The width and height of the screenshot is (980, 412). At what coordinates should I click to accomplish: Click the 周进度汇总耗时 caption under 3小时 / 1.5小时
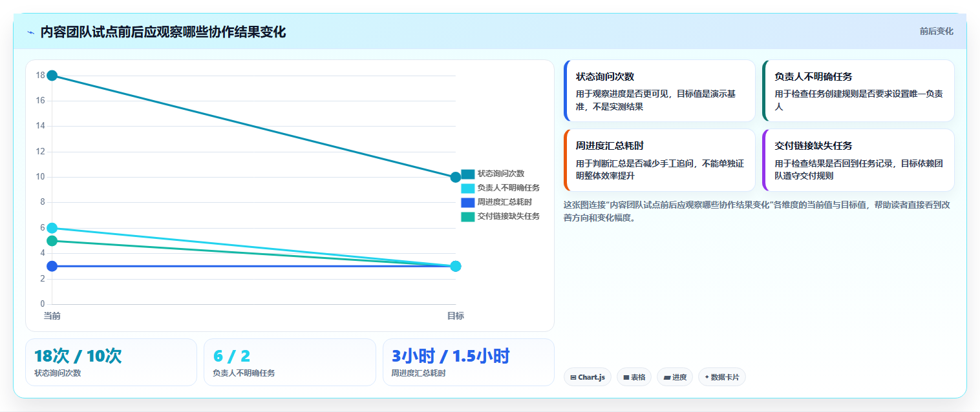pyautogui.click(x=418, y=373)
